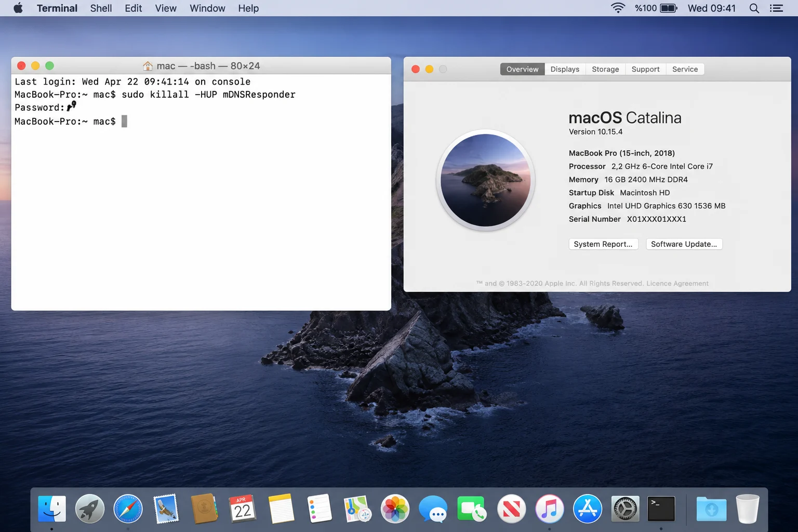
Task: Open the Terminal application menu
Action: [x=57, y=8]
